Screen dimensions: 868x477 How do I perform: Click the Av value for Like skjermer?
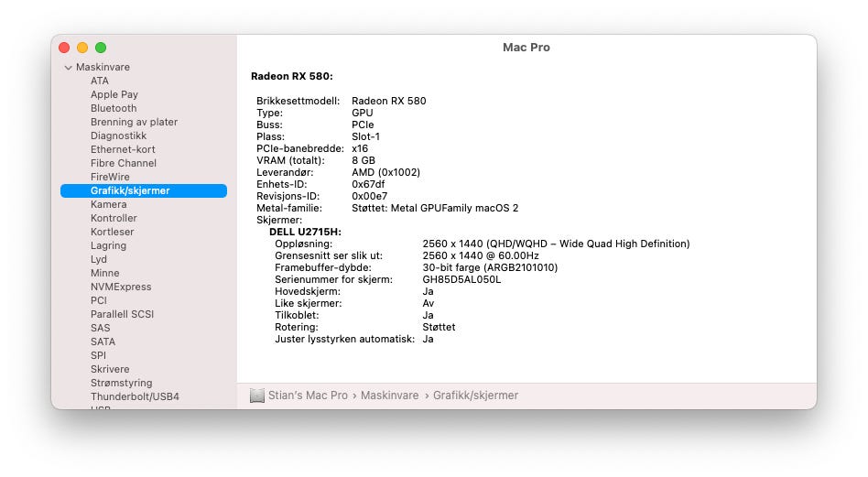(x=429, y=303)
